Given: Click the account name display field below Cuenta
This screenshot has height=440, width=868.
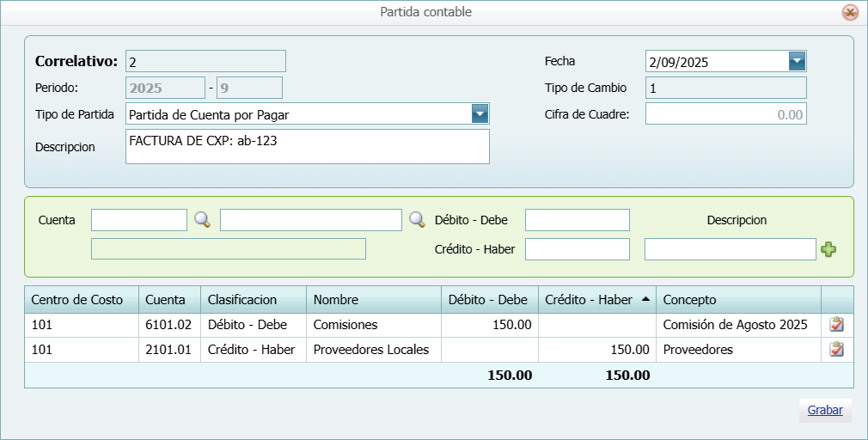Looking at the screenshot, I should pos(228,248).
